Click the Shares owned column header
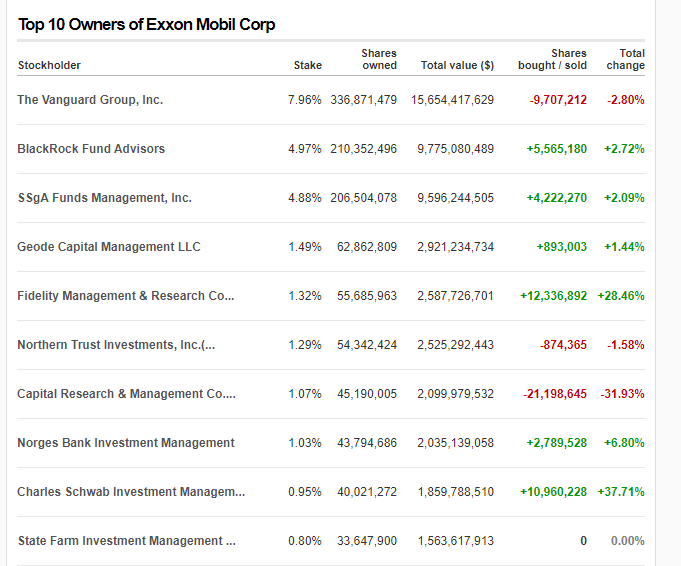681x566 pixels. (x=379, y=59)
